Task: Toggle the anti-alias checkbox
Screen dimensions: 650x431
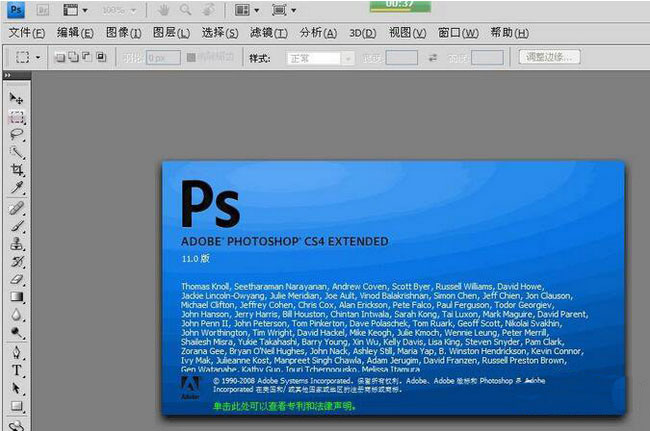Action: (x=191, y=58)
